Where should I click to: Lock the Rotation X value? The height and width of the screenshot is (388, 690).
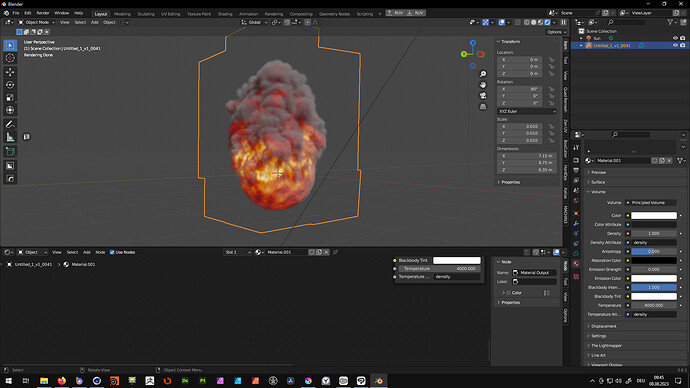coord(551,89)
